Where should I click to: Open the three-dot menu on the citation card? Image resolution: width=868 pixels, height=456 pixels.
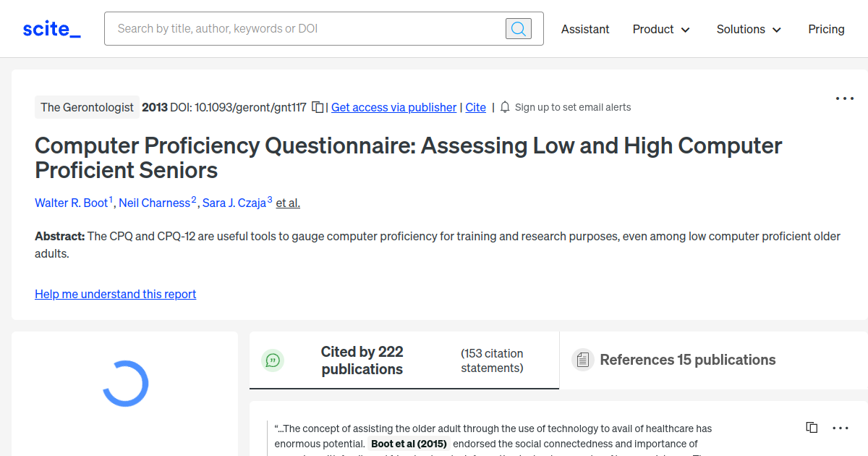coord(841,428)
